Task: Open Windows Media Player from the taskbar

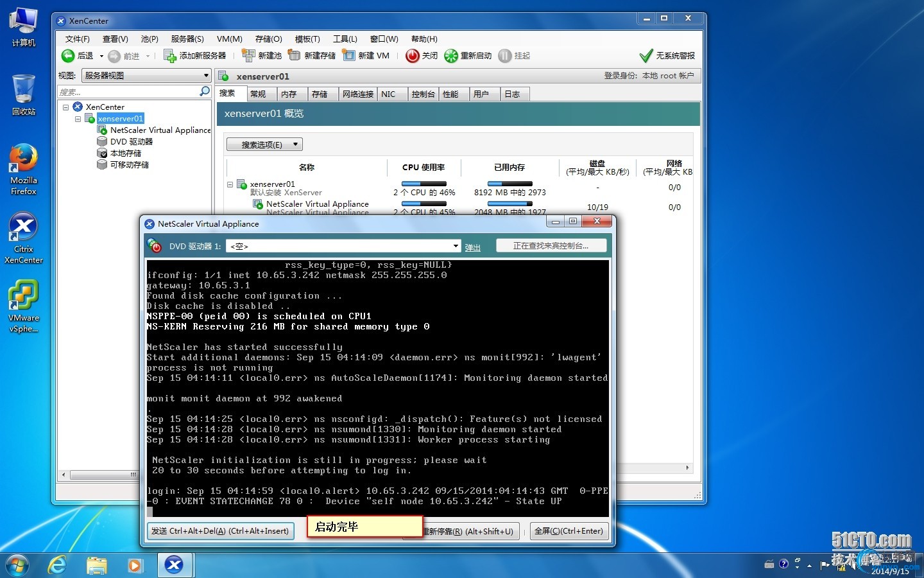Action: 135,565
